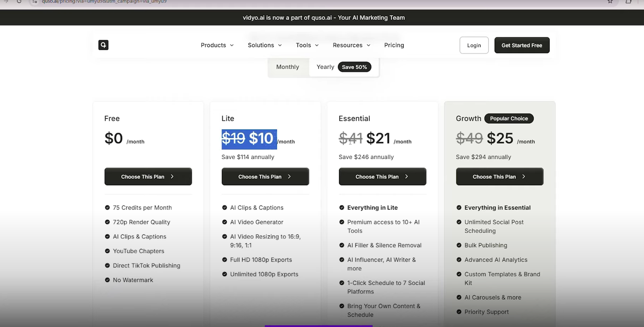
Task: Click the Login button
Action: [x=474, y=45]
